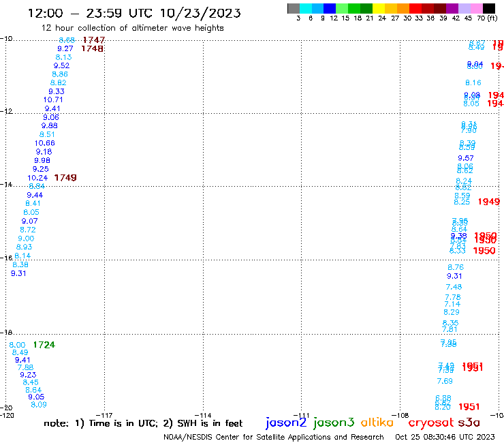Click the 8.13 wave height value
This screenshot has height=443, width=504.
(x=63, y=57)
